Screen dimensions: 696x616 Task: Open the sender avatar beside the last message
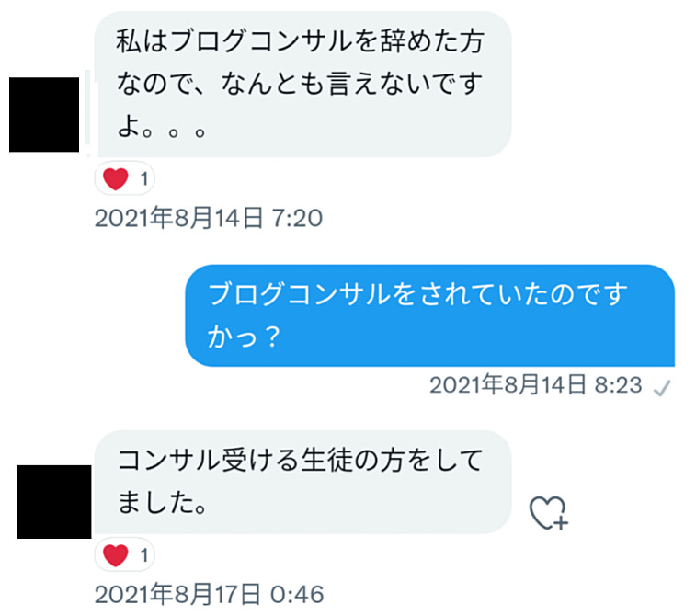53,501
